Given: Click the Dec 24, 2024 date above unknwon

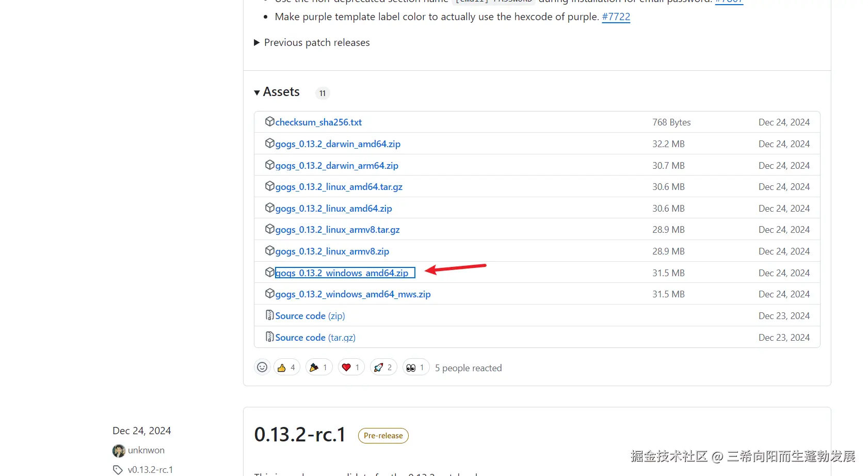Looking at the screenshot, I should (142, 431).
